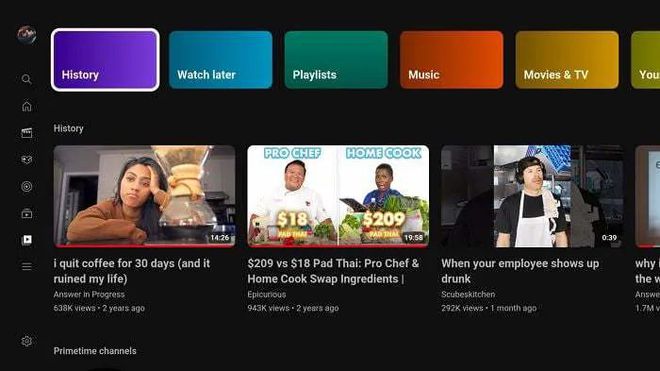Select the History tile

(105, 60)
